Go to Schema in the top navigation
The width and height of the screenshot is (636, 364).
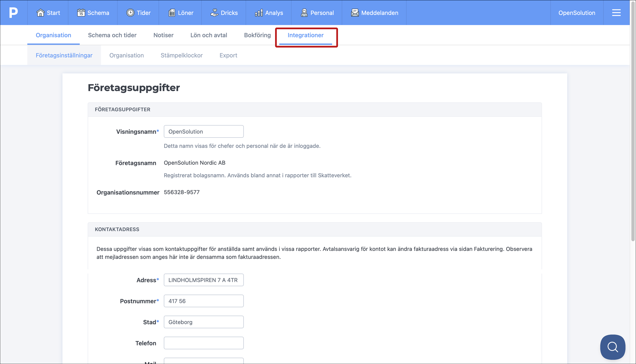(x=93, y=13)
